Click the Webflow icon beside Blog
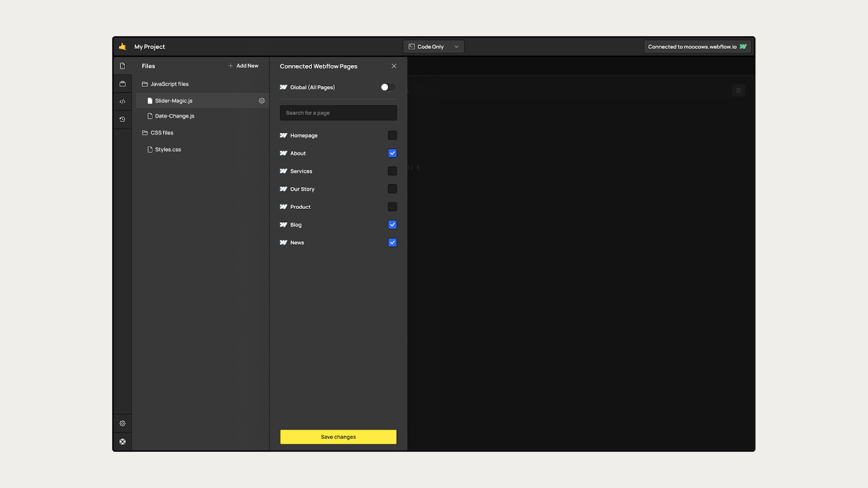Image resolution: width=868 pixels, height=488 pixels. (x=283, y=225)
